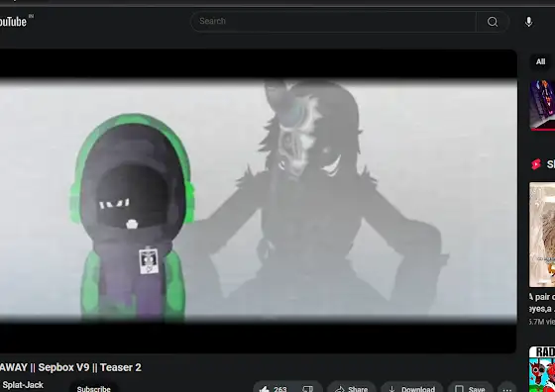Start voice search with microphone icon

pyautogui.click(x=529, y=22)
